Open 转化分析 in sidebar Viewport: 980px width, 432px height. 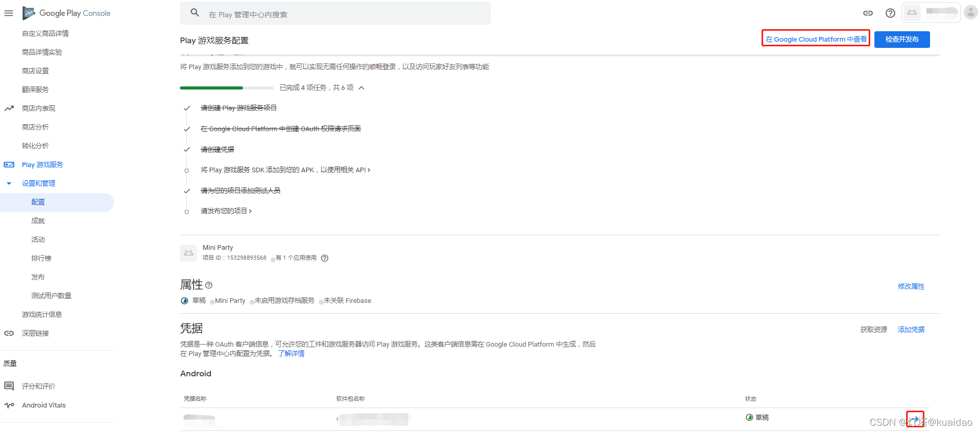coord(35,146)
